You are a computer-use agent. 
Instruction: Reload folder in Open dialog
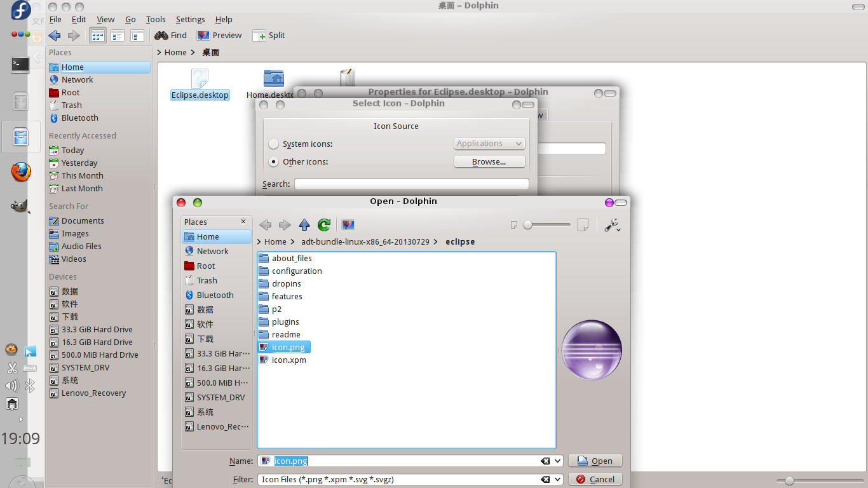click(324, 224)
